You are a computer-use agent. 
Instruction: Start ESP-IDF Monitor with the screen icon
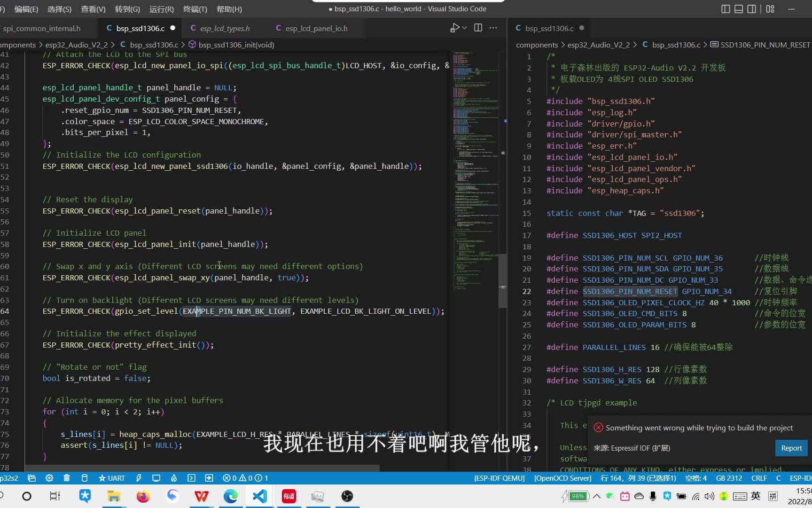click(156, 478)
